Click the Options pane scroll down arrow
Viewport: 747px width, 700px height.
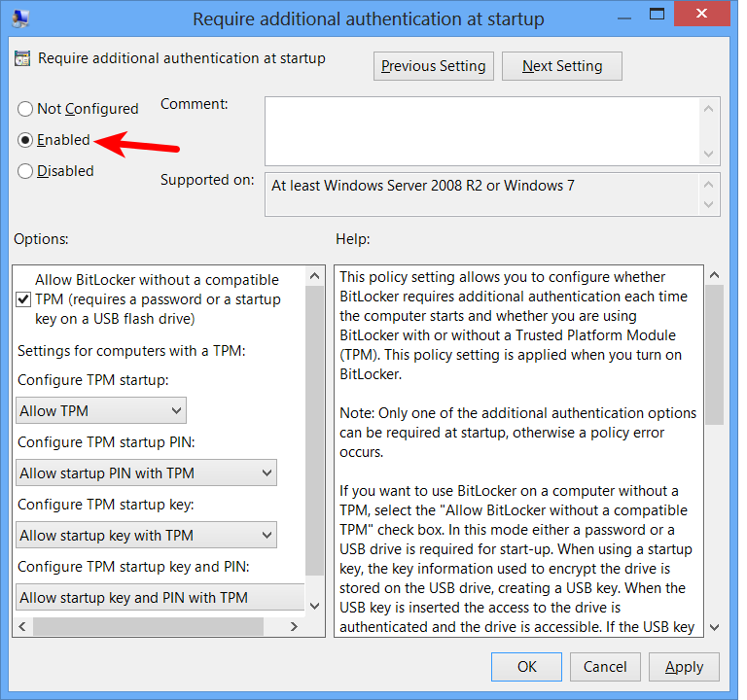click(x=314, y=606)
